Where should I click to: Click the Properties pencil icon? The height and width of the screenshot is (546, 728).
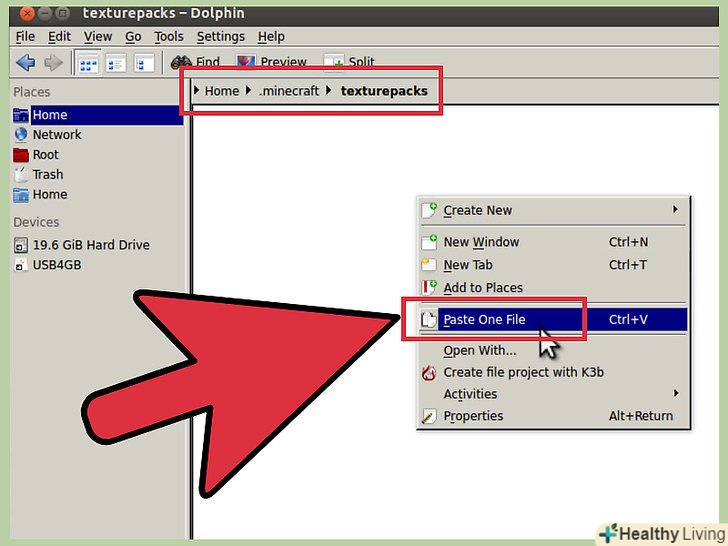tap(429, 416)
